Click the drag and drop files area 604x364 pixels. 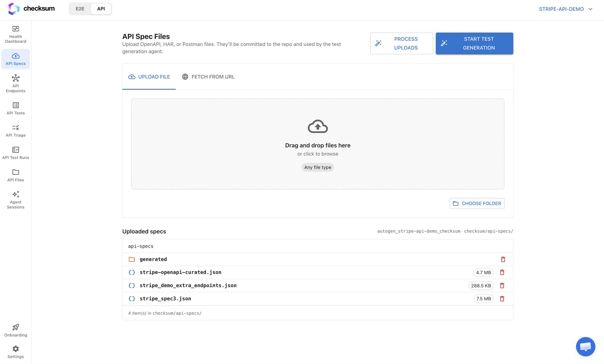(318, 144)
